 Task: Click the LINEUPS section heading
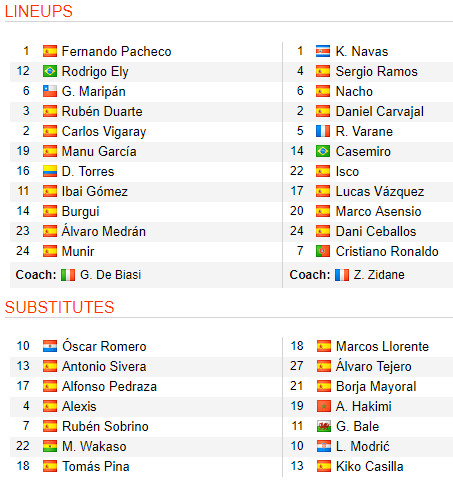tap(39, 11)
